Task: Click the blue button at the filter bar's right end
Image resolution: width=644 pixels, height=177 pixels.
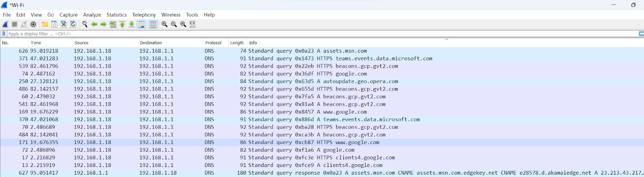Action: point(641,34)
